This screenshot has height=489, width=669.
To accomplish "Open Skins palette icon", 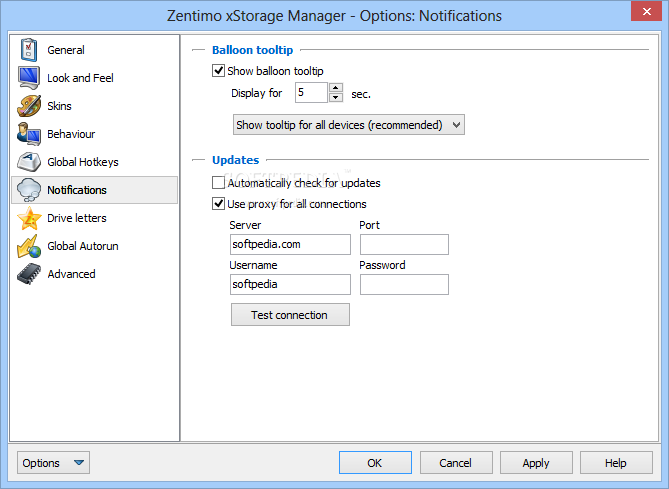I will (29, 106).
